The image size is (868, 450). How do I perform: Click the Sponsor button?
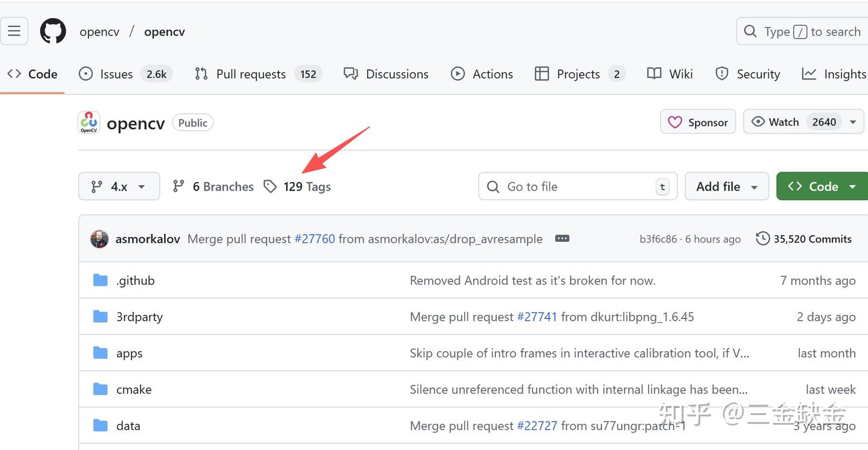click(698, 122)
